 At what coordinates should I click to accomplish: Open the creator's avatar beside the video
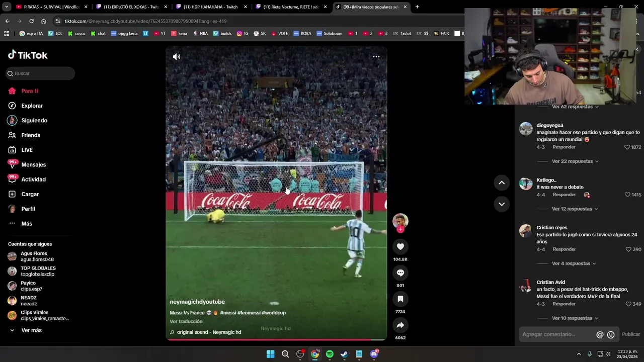coord(400,221)
